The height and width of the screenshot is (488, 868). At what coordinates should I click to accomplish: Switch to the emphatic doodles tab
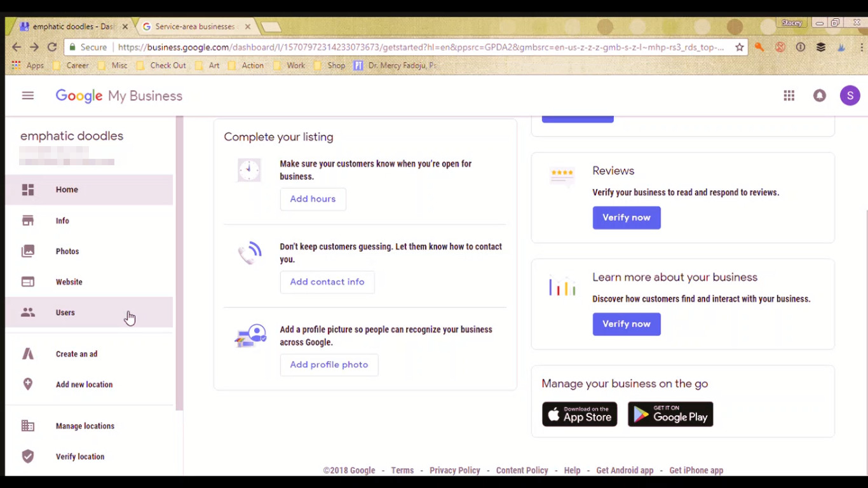pyautogui.click(x=72, y=27)
